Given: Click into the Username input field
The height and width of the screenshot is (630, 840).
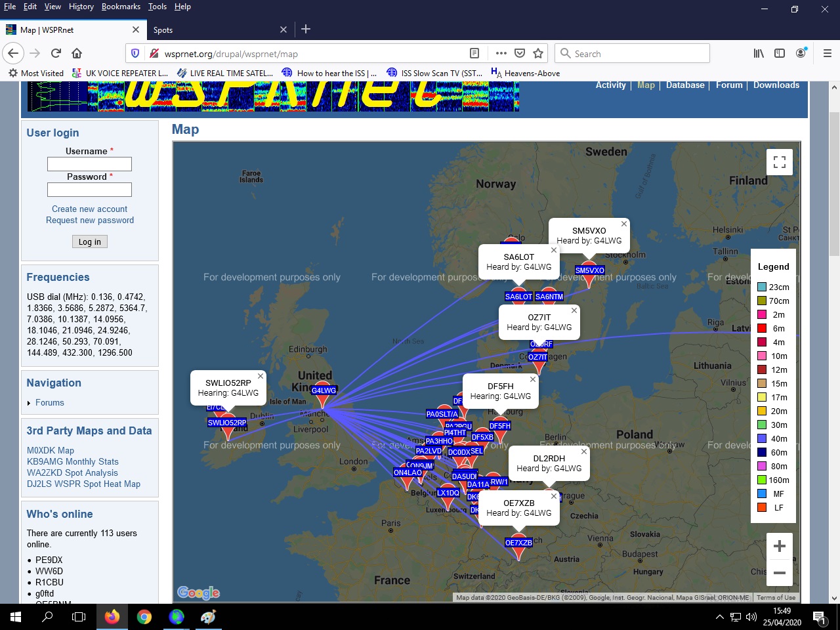Looking at the screenshot, I should (89, 164).
